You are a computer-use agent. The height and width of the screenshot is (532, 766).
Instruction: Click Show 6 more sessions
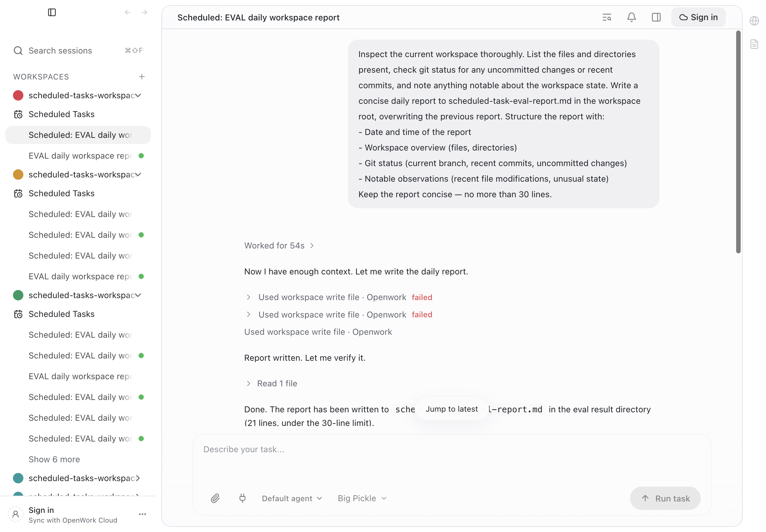point(54,459)
